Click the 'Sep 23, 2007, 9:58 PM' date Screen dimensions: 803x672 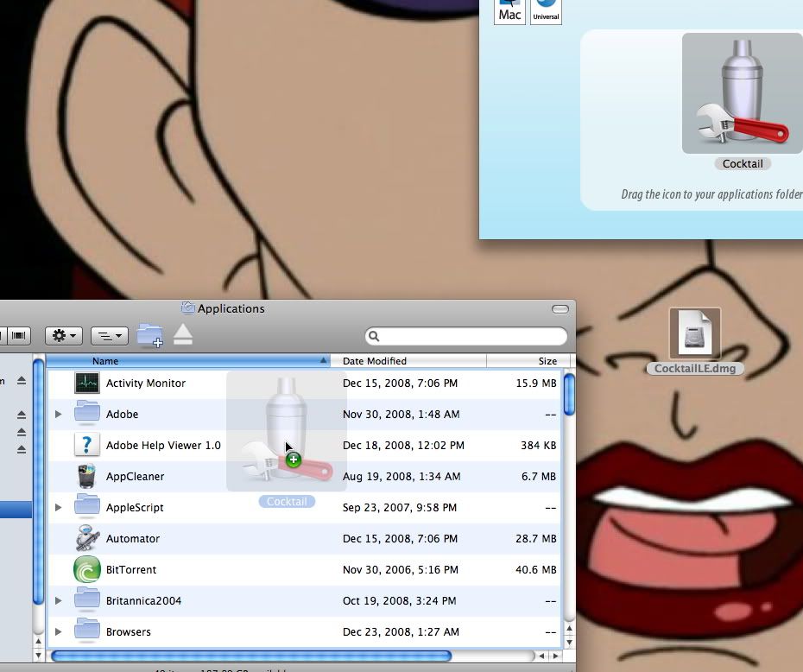(x=400, y=508)
